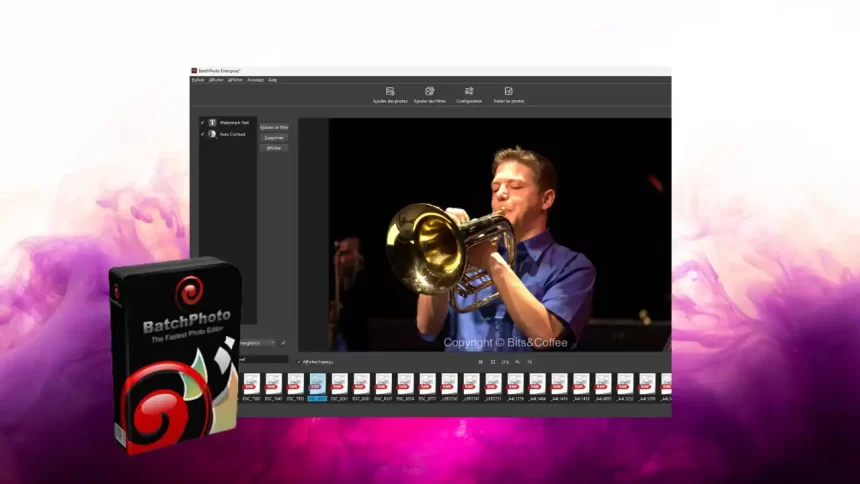Select the DSC_7933 RAW thumbnail
This screenshot has width=860, height=484.
click(296, 387)
